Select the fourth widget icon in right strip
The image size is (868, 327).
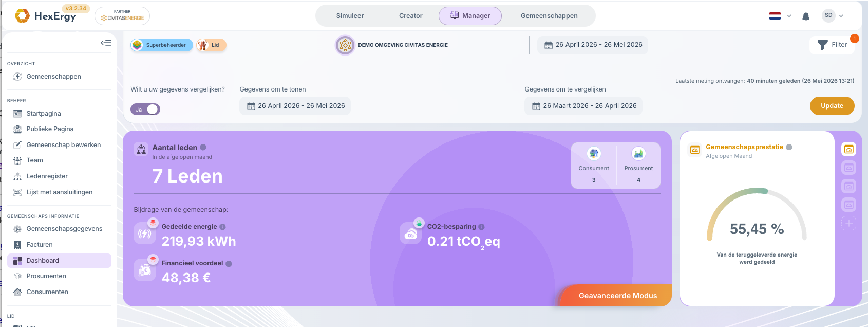[x=849, y=205]
